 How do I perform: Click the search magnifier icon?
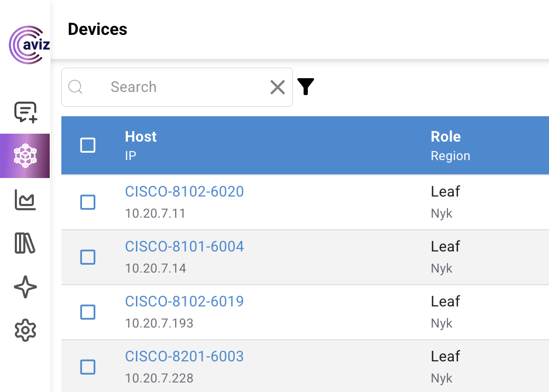point(76,87)
